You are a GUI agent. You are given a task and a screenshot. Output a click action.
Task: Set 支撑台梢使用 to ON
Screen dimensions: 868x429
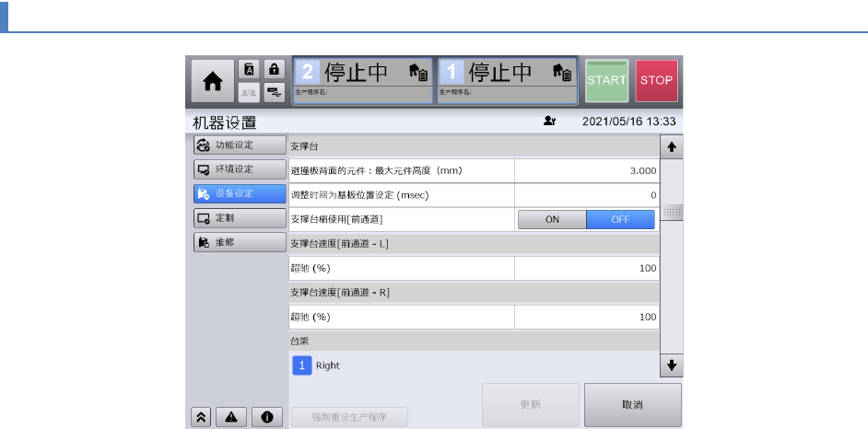pos(552,219)
